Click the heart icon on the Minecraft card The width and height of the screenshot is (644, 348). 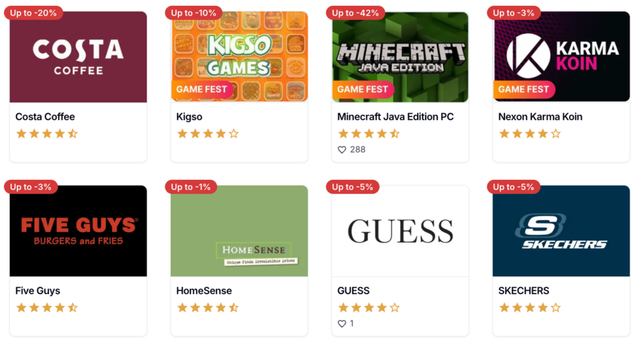[x=341, y=150]
